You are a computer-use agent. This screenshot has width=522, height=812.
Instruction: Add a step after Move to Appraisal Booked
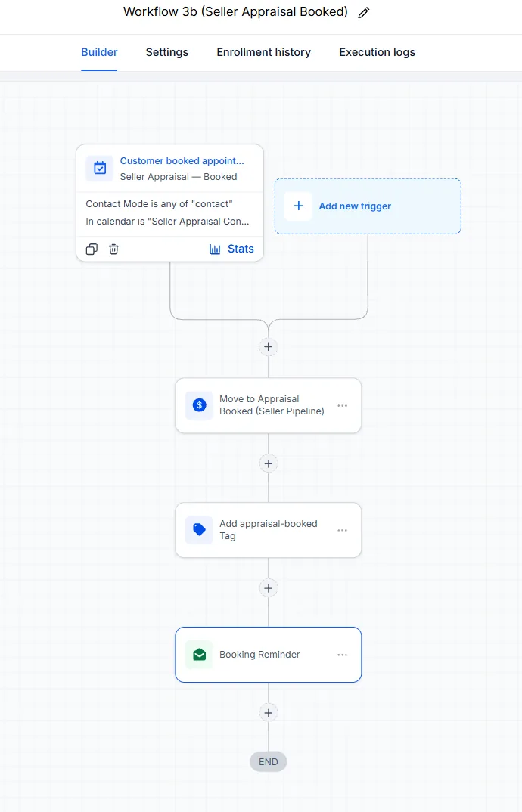(269, 463)
